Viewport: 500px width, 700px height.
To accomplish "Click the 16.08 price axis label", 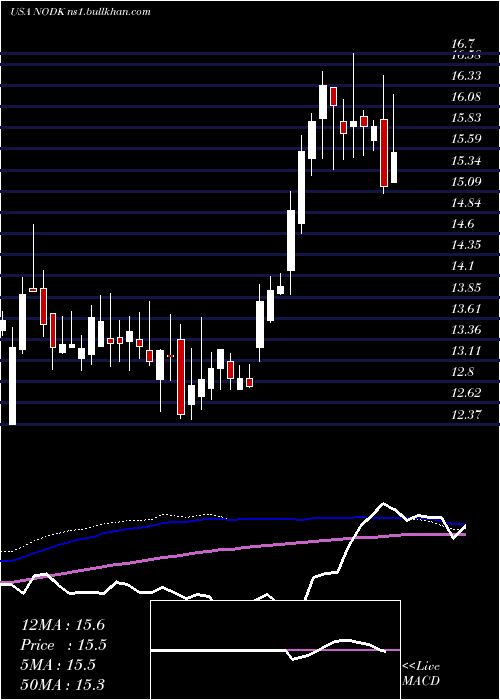I will (466, 97).
